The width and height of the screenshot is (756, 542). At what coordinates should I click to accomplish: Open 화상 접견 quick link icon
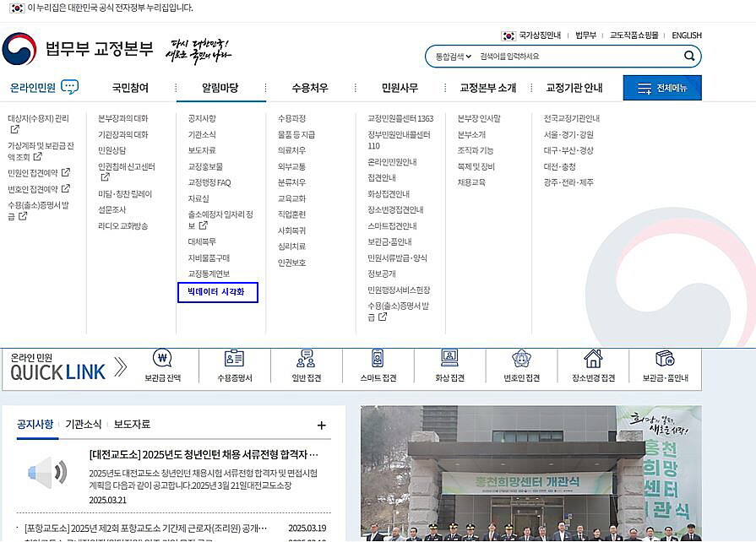(449, 360)
